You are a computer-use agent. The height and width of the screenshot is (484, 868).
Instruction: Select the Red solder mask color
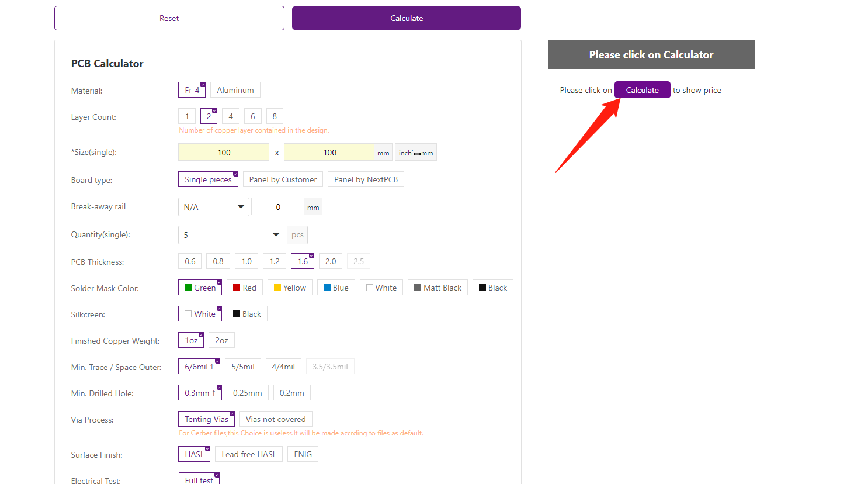click(x=244, y=288)
